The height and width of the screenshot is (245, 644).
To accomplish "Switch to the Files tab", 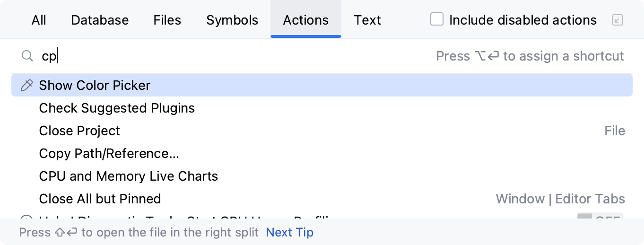I will coord(167,20).
